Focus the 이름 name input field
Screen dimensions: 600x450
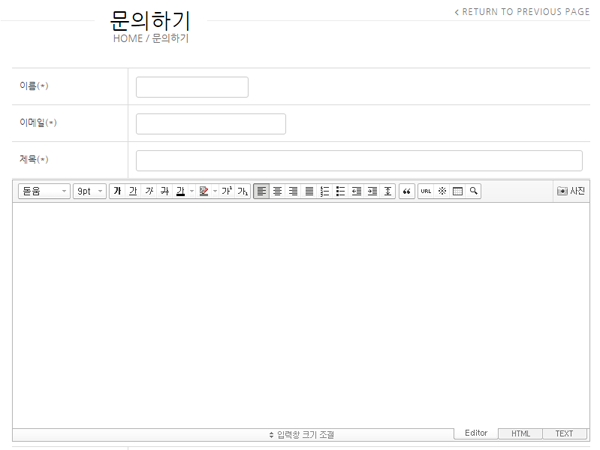coord(192,87)
